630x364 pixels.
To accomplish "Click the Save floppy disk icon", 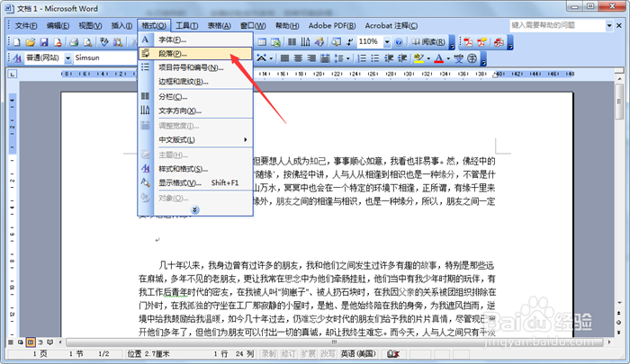I will tap(44, 42).
